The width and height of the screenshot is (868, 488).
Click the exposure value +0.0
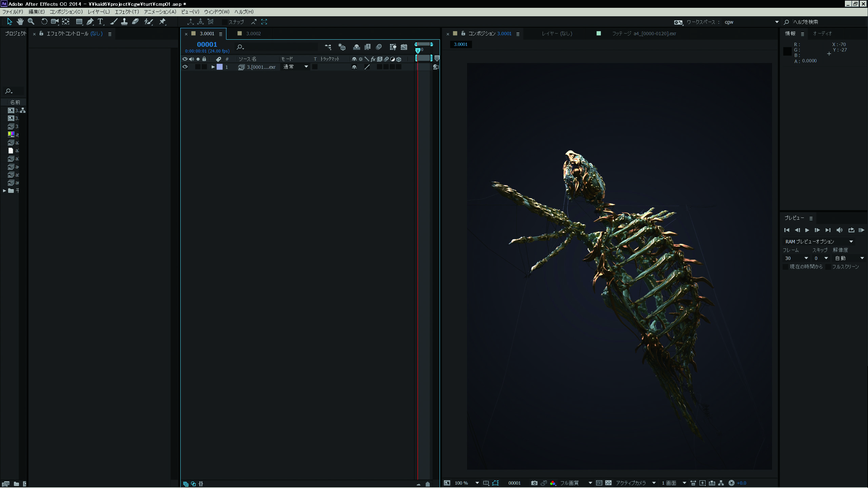742,483
